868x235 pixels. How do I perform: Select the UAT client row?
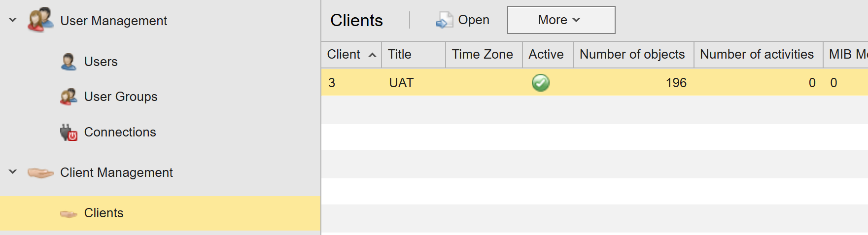point(401,83)
